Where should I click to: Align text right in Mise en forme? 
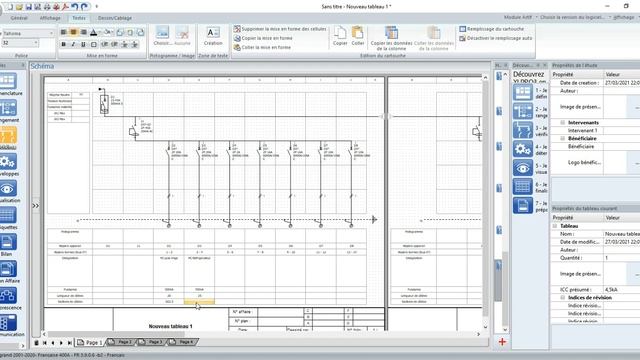tap(83, 32)
